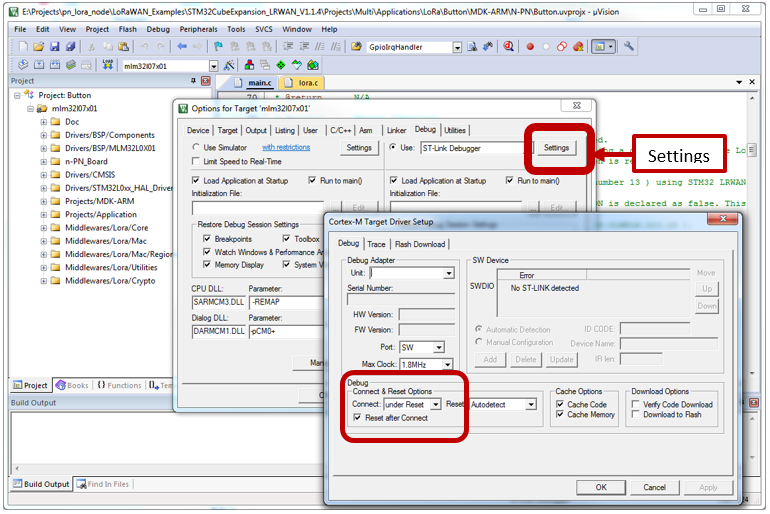Toggle the Breakpoints restore checkbox
770x514 pixels.
tap(207, 239)
